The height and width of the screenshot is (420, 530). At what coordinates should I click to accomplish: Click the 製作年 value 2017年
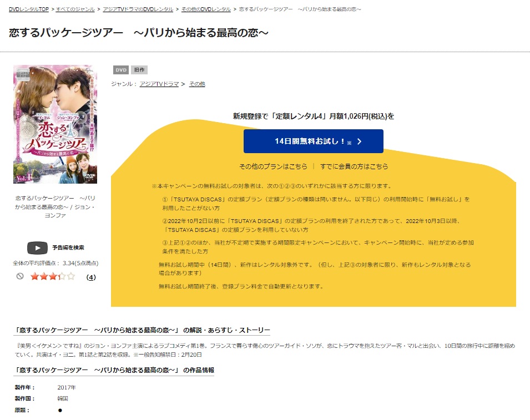pos(67,388)
